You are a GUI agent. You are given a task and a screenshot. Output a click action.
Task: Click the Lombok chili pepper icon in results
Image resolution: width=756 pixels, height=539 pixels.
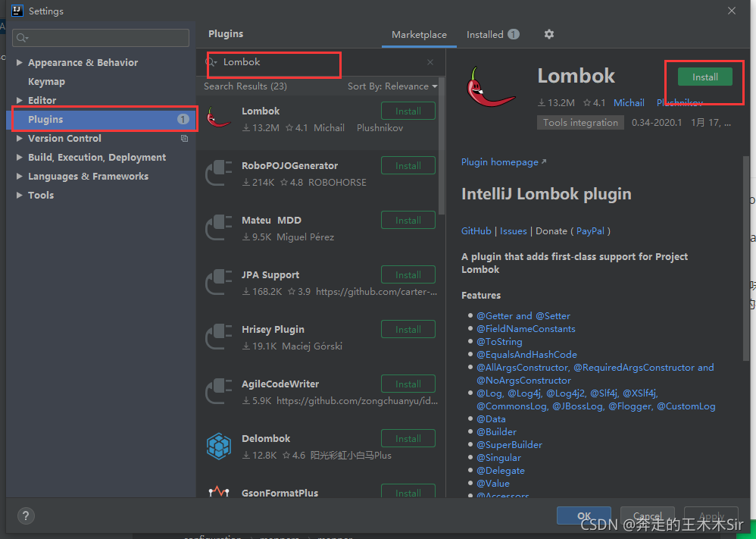point(219,118)
